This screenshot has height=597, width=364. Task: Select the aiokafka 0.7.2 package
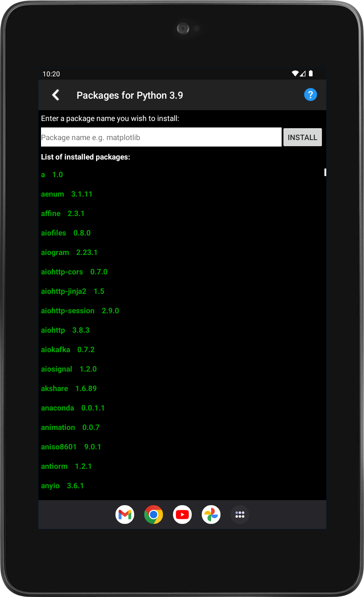(x=68, y=350)
